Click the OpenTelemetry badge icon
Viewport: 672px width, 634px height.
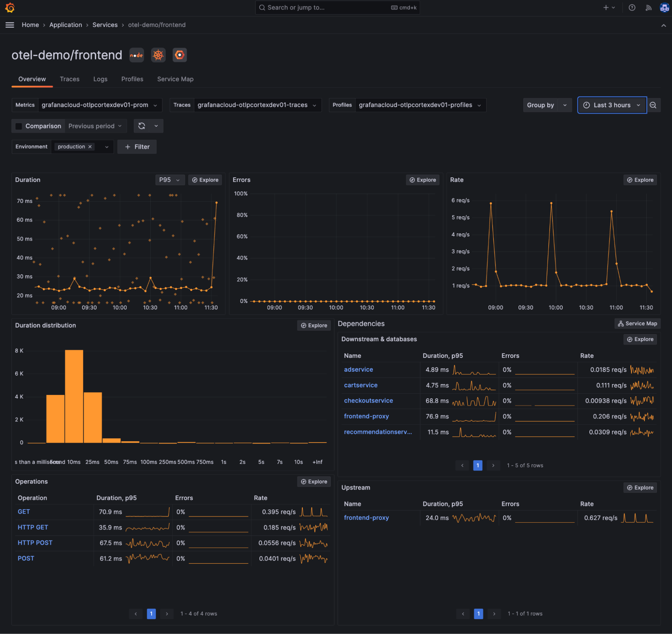[x=180, y=55]
